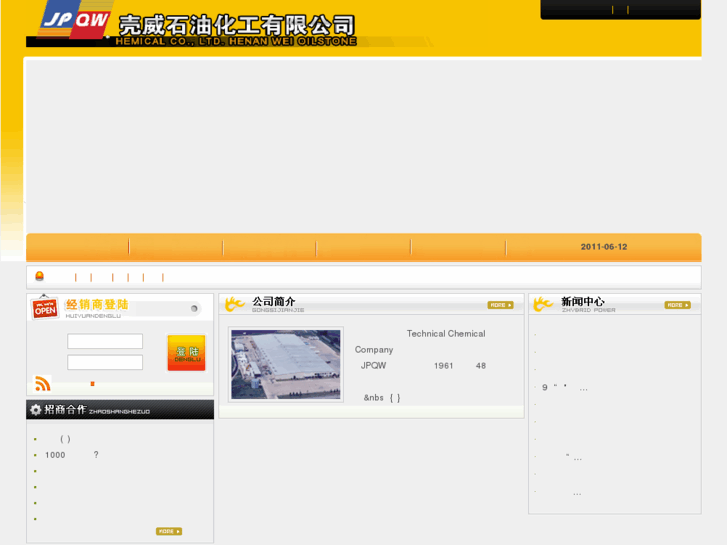Click the second login input field
This screenshot has height=545, width=727.
(105, 362)
